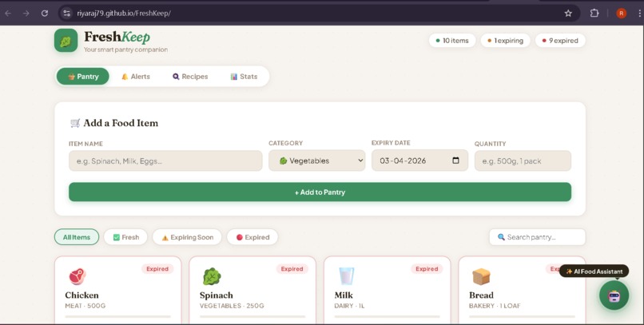Click the Expiry Date field 03-04-2026
The height and width of the screenshot is (325, 644).
[x=419, y=161]
